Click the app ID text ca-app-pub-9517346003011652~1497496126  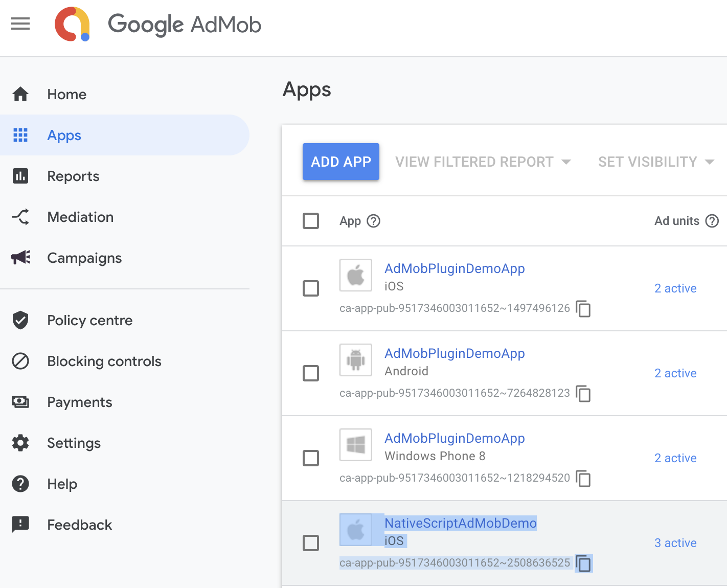[x=455, y=308]
